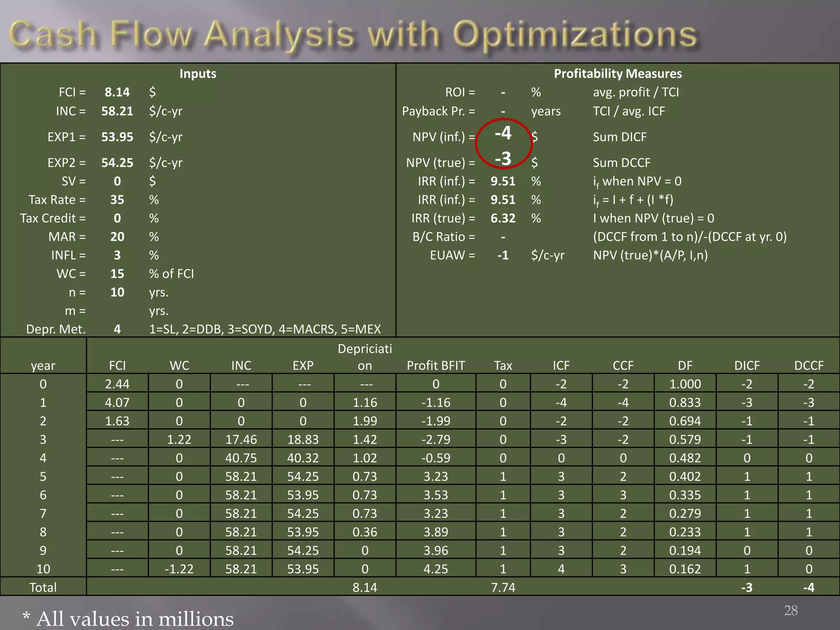Select the INC value 58.21

[117, 111]
